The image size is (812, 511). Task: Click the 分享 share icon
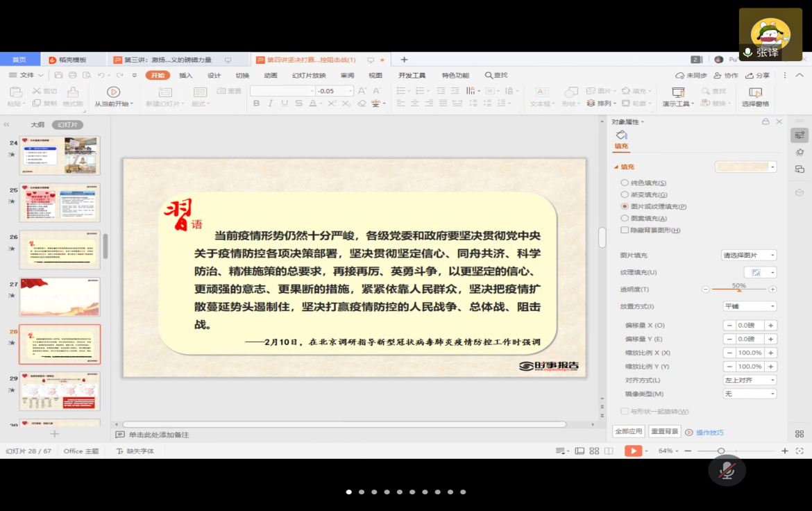(757, 75)
